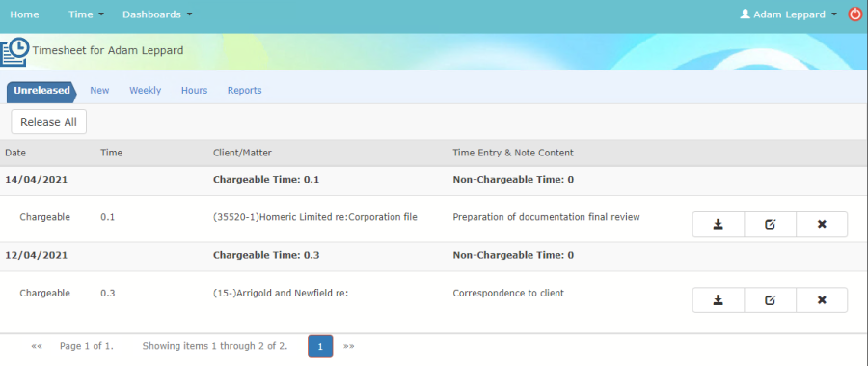Screen dimensions: 868x366
Task: Click Non-Chargeable Time: 0 for 14/04/2021
Action: (513, 181)
